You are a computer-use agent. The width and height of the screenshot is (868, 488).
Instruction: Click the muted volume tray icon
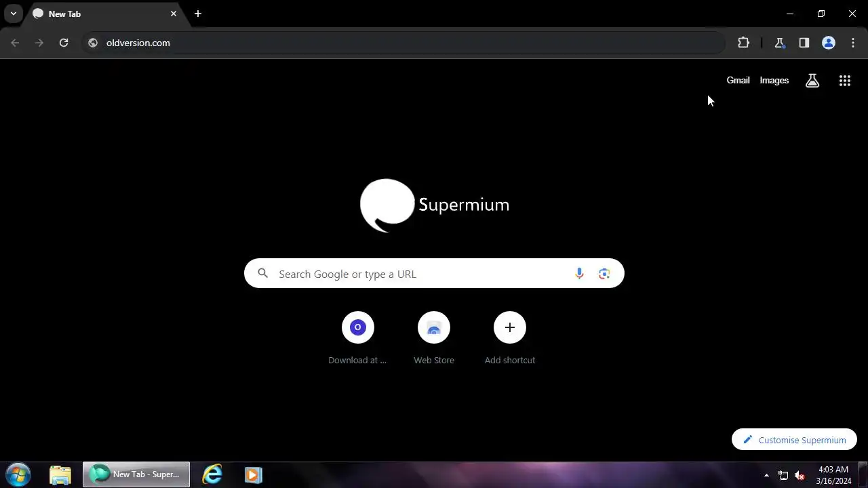tap(800, 475)
